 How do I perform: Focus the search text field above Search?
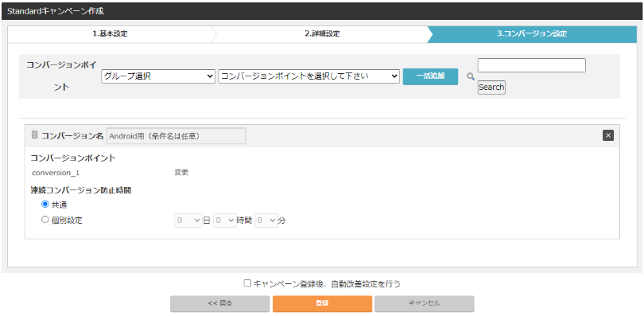531,65
